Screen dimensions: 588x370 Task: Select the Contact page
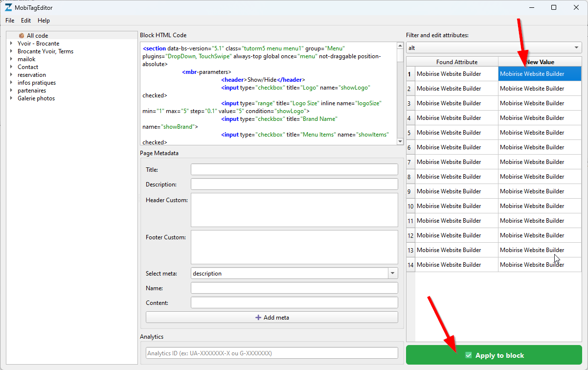pyautogui.click(x=28, y=67)
